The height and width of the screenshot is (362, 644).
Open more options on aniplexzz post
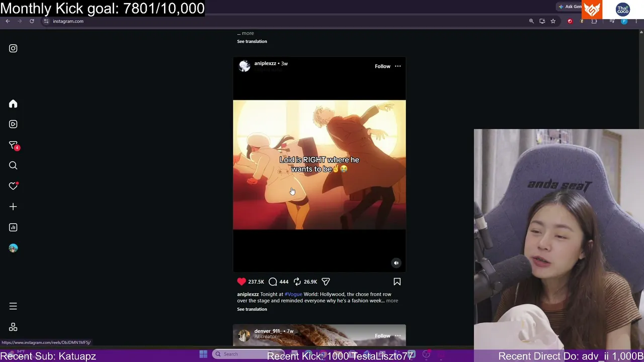[x=397, y=66]
